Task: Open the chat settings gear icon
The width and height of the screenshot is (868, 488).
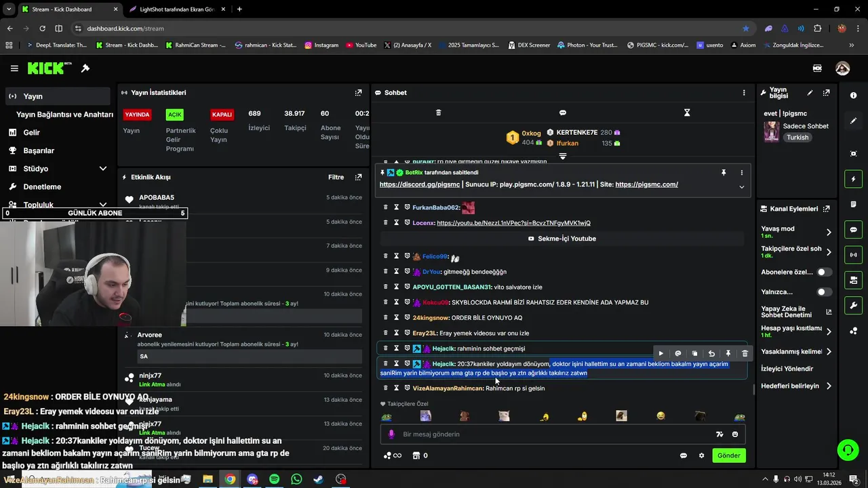Action: click(x=701, y=455)
